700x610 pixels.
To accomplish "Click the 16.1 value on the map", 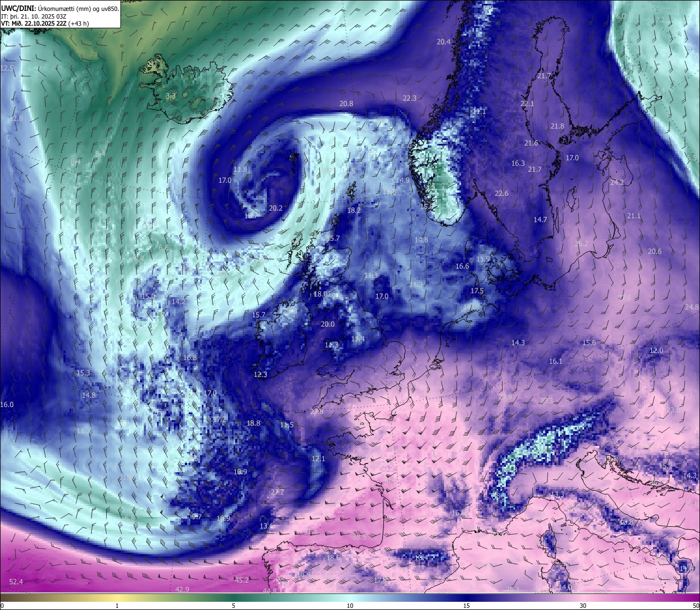I will [x=556, y=362].
